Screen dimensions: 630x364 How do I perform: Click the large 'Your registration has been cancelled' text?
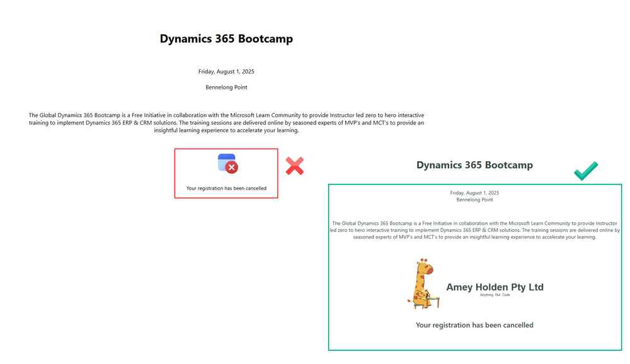pos(474,325)
